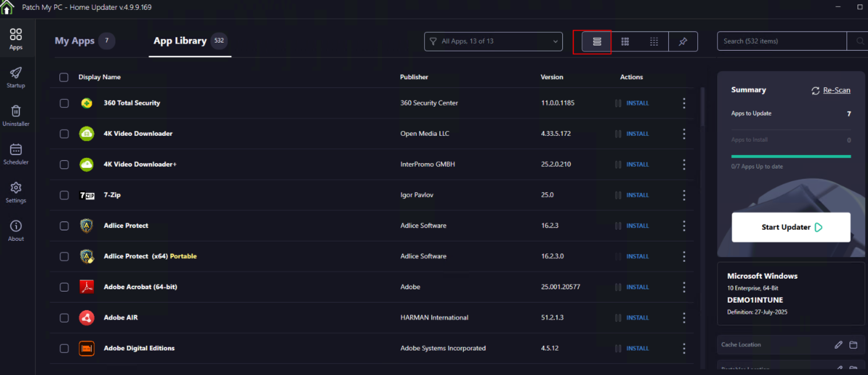Select the App Library tab
868x375 pixels.
(x=180, y=41)
